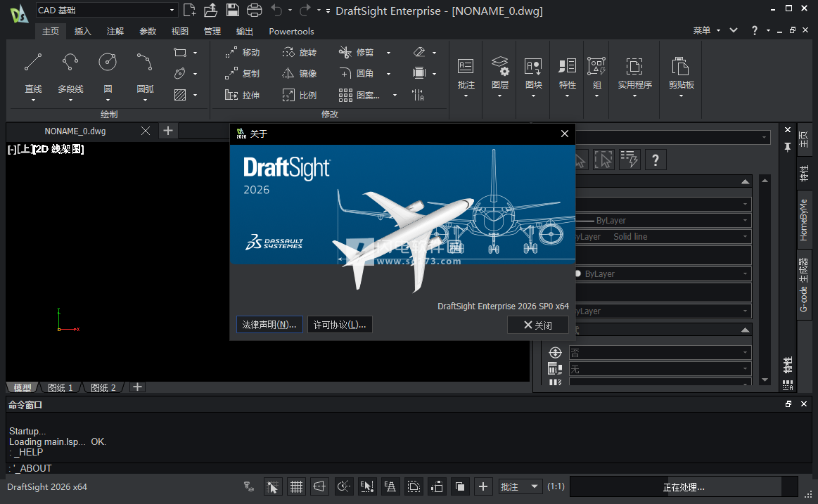
Task: Open the 图层 layers manager icon
Action: click(x=500, y=67)
